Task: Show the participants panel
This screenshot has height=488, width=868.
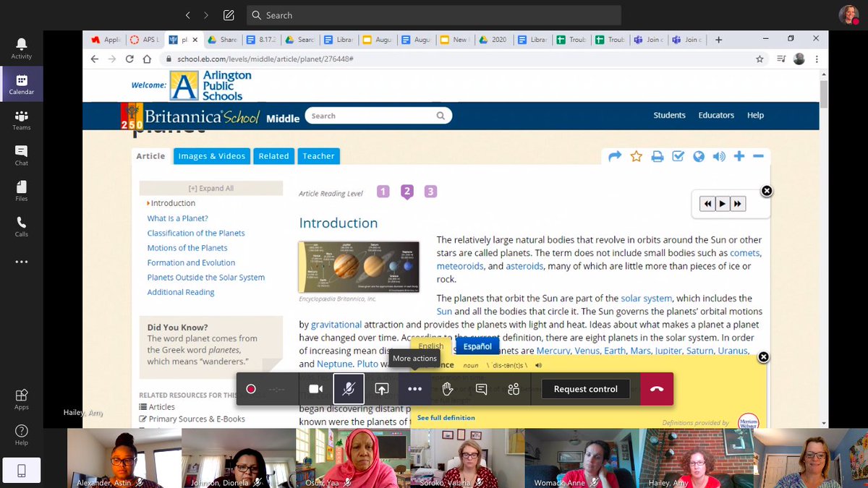Action: click(x=514, y=389)
